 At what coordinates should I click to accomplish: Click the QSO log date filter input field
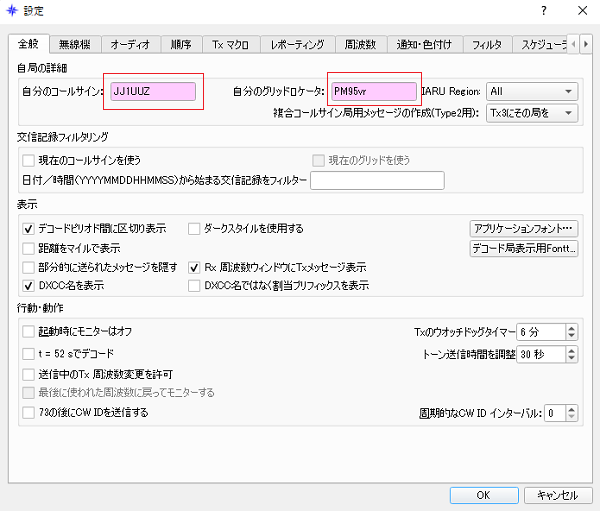(x=377, y=180)
